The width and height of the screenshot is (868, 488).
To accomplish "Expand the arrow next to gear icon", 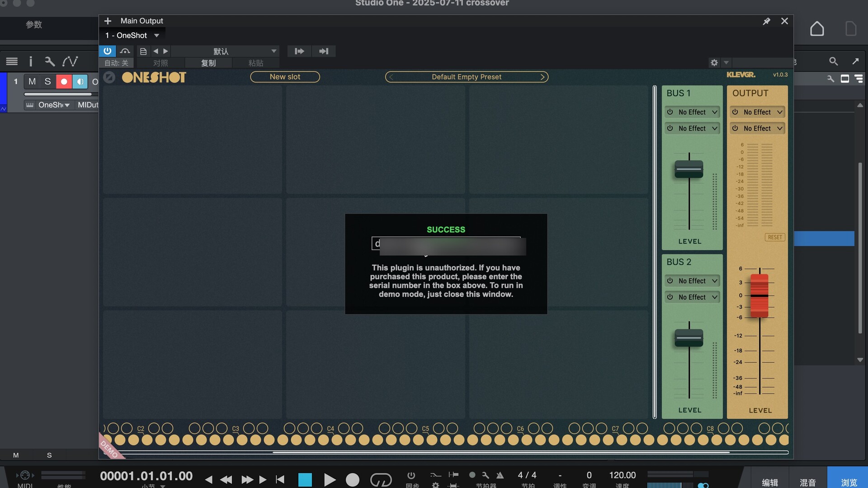I will [726, 62].
